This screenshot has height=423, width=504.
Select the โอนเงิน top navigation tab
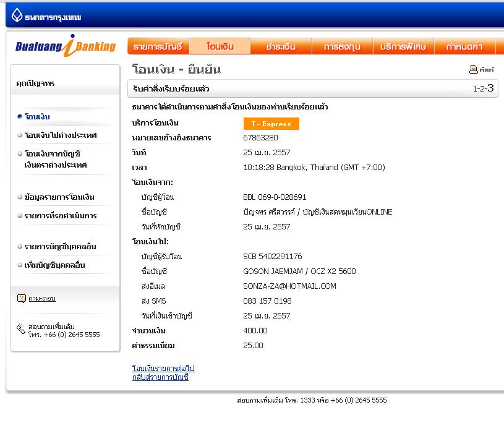pyautogui.click(x=220, y=46)
